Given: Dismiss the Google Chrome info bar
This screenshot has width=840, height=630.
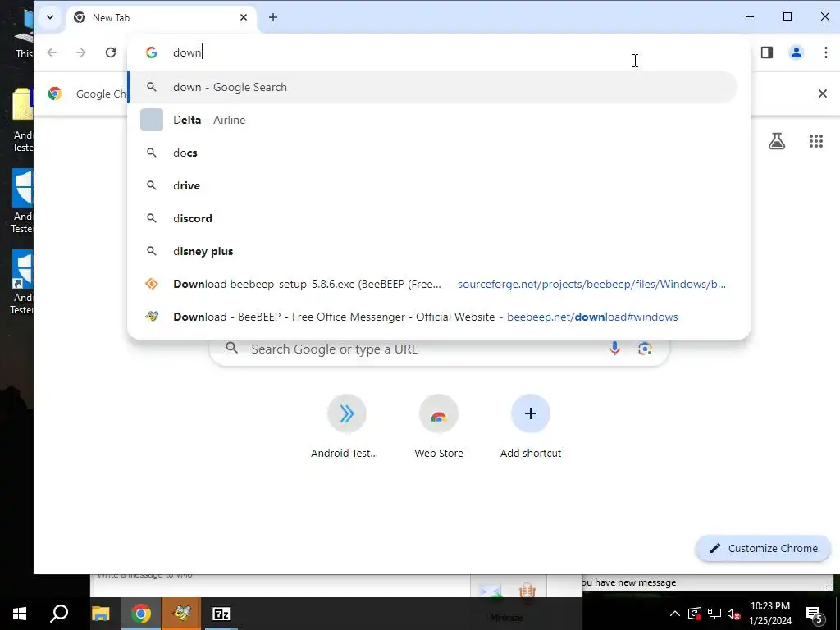Looking at the screenshot, I should coord(822,94).
